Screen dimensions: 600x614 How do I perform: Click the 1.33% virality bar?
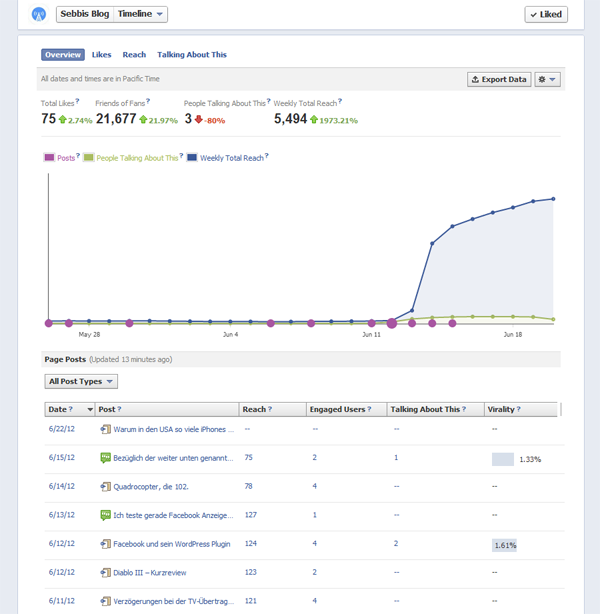[x=502, y=459]
